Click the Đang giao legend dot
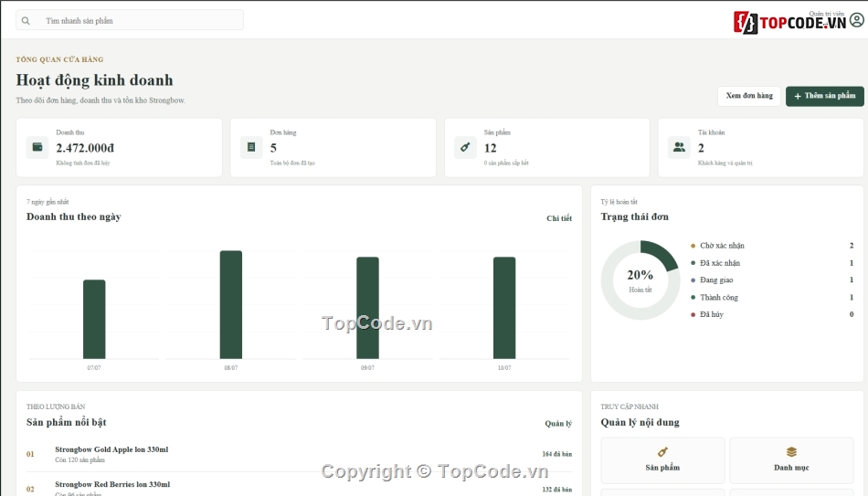The width and height of the screenshot is (868, 496). click(x=693, y=280)
